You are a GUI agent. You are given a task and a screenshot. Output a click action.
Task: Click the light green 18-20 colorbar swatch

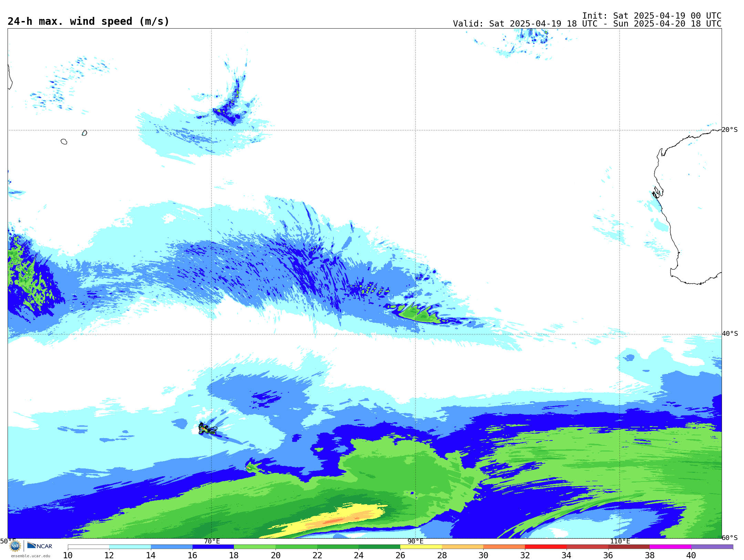pyautogui.click(x=255, y=547)
